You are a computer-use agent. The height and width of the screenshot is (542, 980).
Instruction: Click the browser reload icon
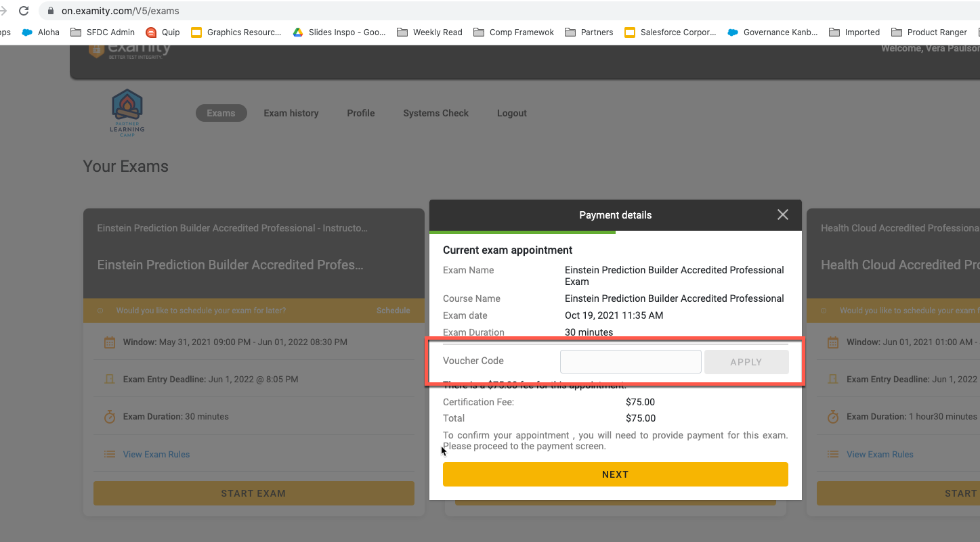(x=24, y=11)
